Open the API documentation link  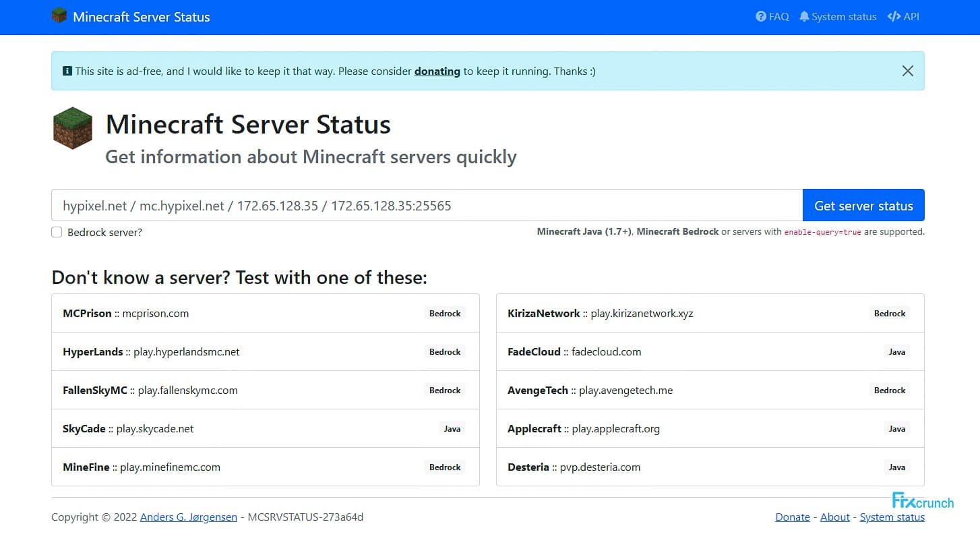903,16
